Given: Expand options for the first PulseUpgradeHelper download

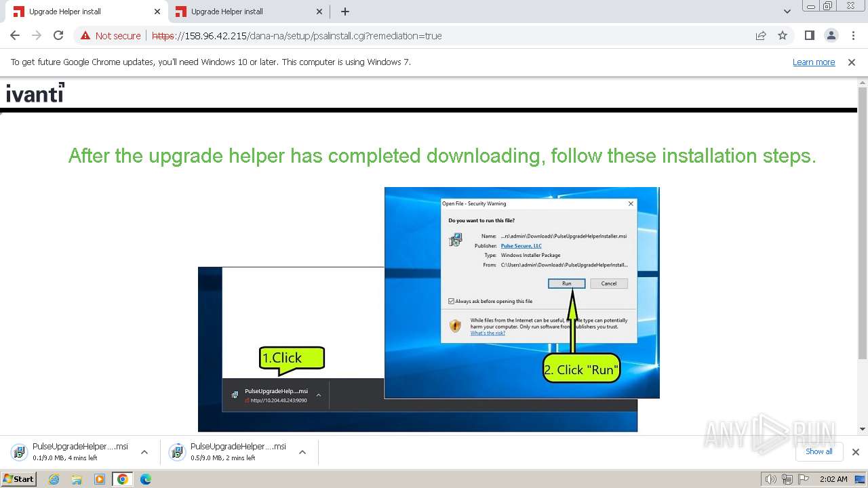Looking at the screenshot, I should tap(144, 452).
